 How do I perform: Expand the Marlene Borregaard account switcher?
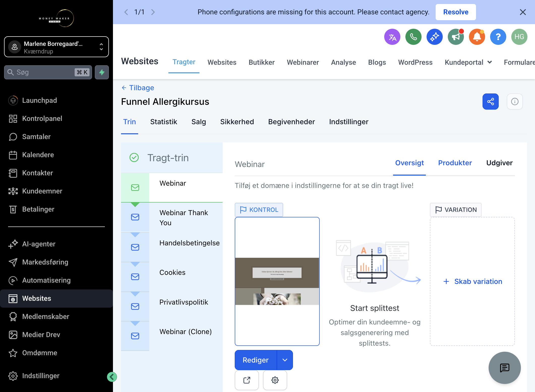tap(56, 47)
